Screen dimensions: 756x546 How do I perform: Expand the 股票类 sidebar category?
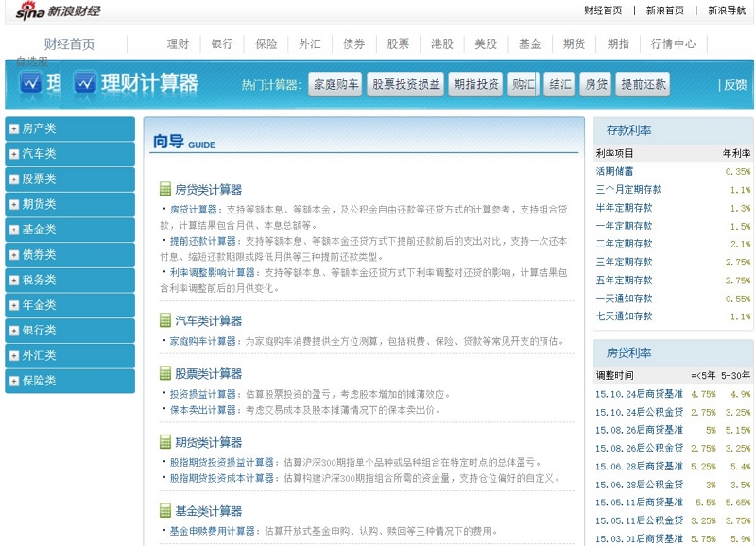pos(13,179)
